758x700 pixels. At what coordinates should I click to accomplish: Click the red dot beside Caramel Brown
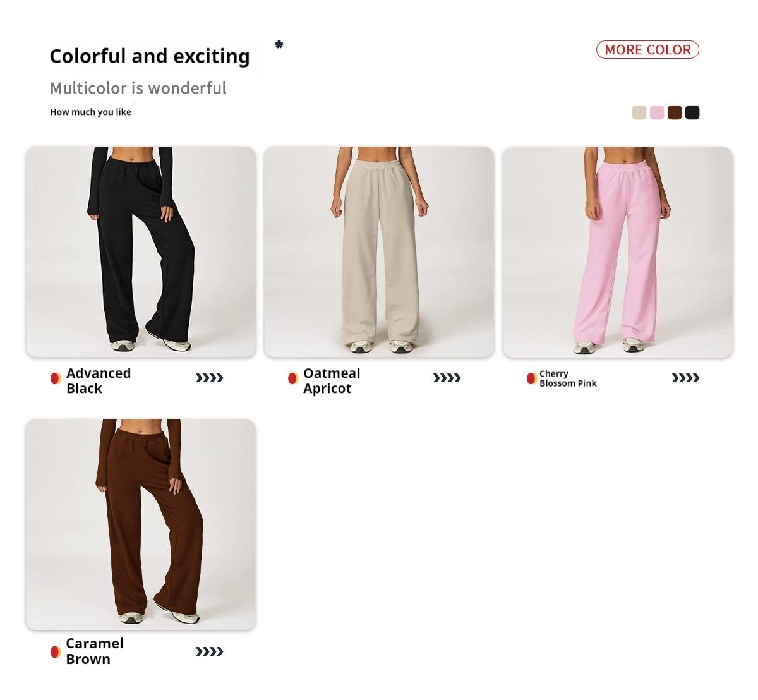coord(56,651)
